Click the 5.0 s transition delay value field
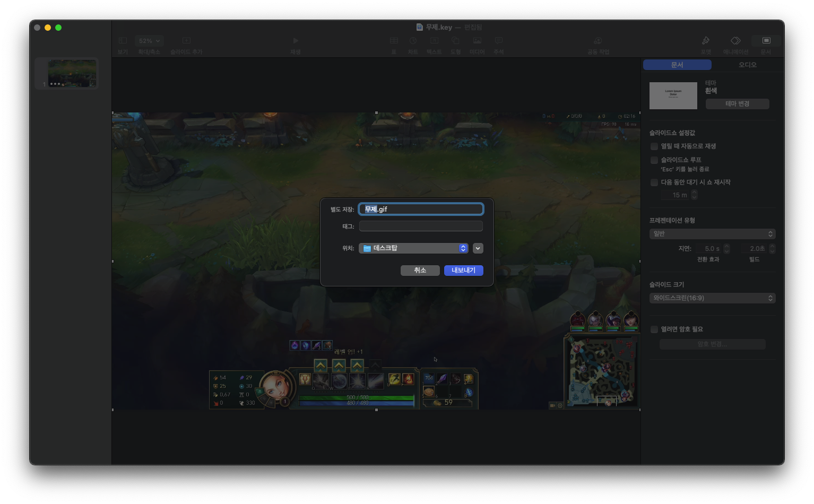The width and height of the screenshot is (814, 504). pos(709,249)
